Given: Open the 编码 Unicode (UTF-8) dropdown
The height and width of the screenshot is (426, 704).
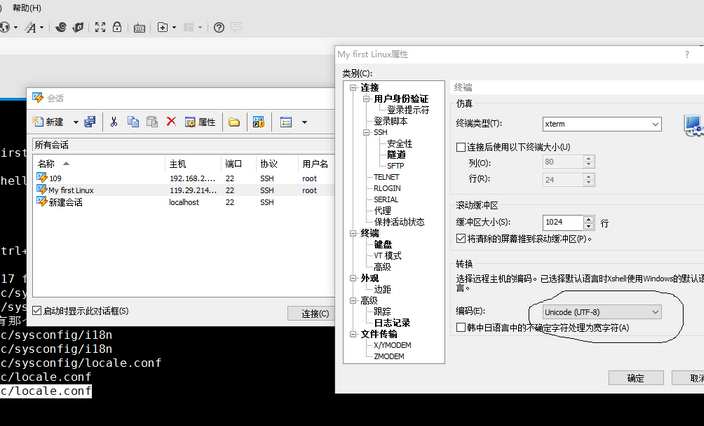Looking at the screenshot, I should click(x=655, y=312).
